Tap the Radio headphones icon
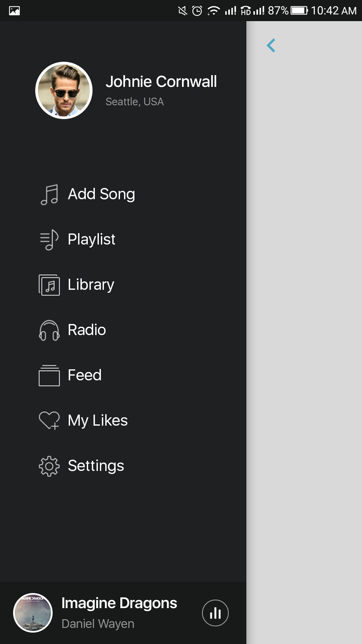The width and height of the screenshot is (362, 644). (x=49, y=330)
